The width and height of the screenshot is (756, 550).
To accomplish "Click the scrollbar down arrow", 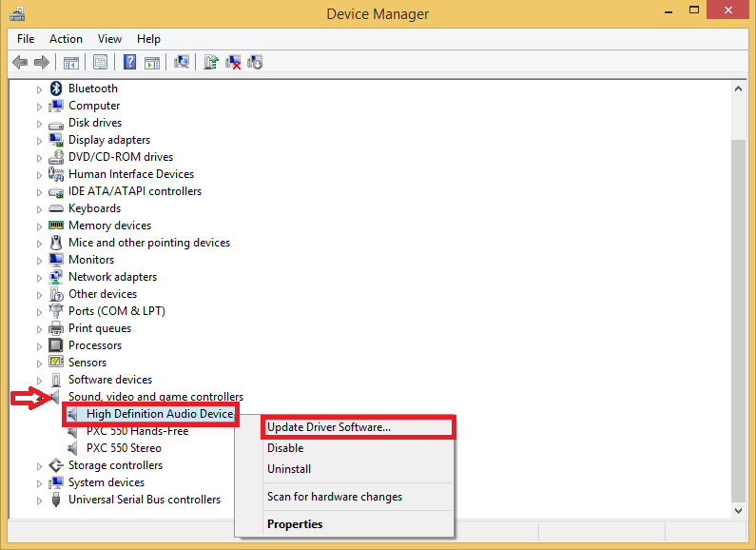I will click(738, 510).
